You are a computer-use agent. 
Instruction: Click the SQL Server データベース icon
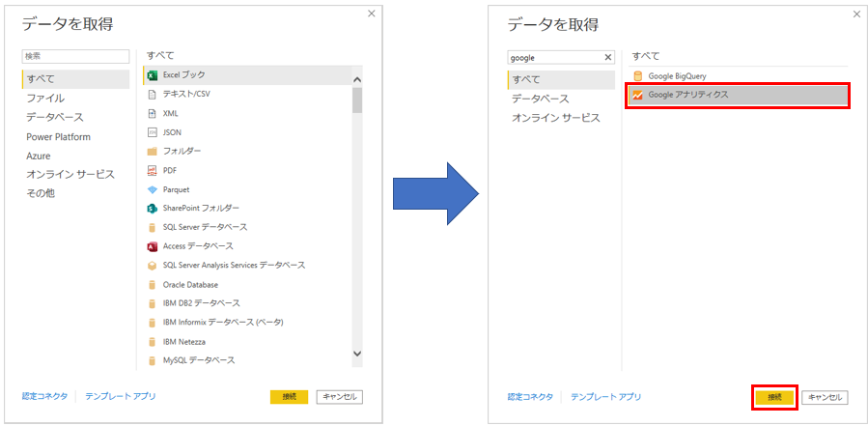coord(153,228)
